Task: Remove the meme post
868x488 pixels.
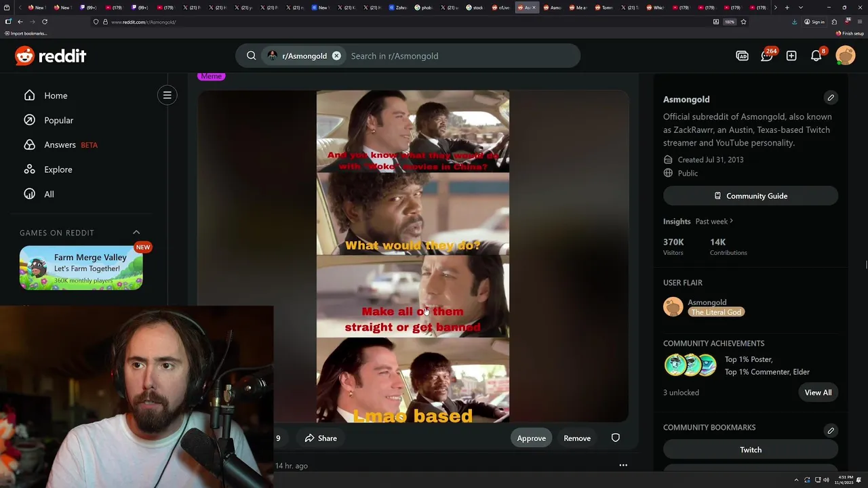Action: [x=577, y=438]
